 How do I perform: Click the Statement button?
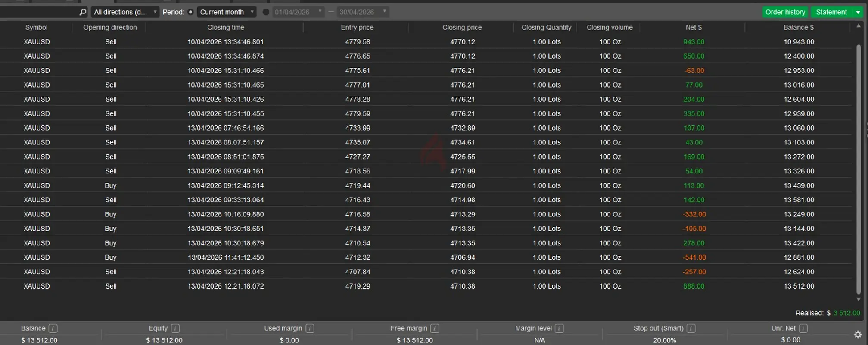coord(831,12)
